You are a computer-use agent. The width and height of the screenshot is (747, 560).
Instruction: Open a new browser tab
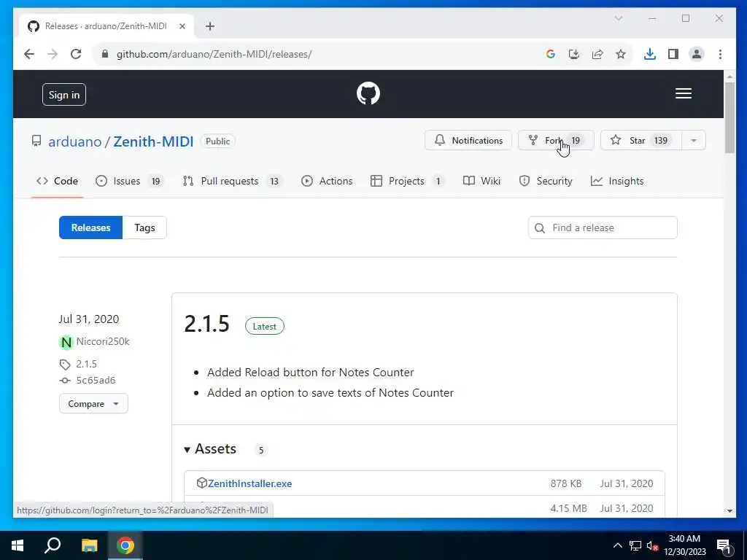[210, 26]
